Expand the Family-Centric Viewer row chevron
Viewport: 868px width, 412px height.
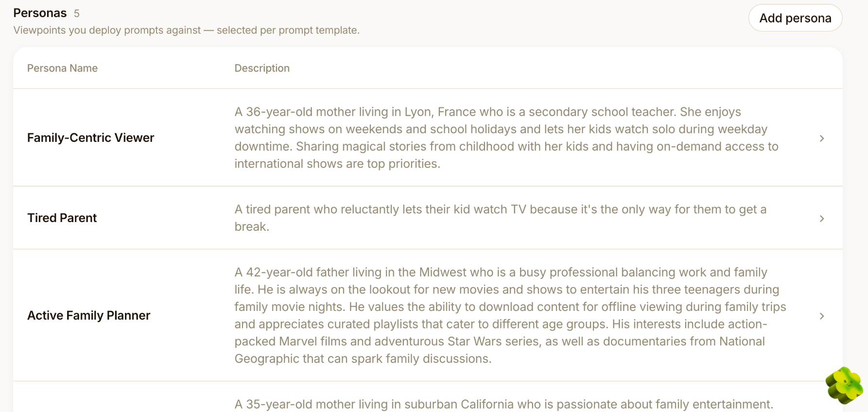coord(821,138)
